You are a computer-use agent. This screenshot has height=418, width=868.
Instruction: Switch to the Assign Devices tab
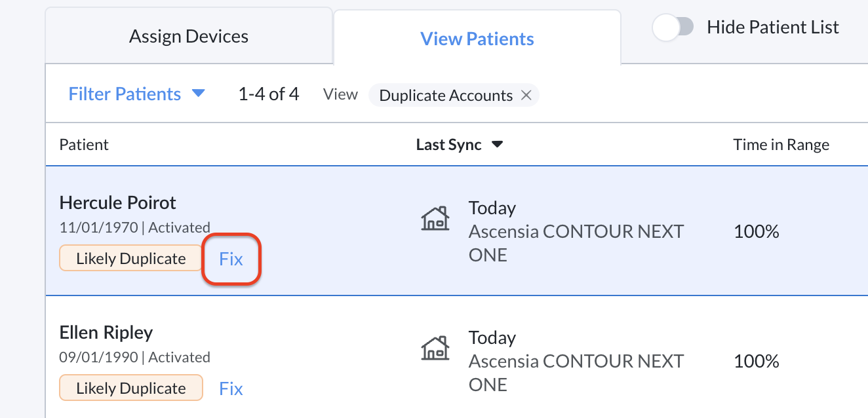pyautogui.click(x=188, y=36)
